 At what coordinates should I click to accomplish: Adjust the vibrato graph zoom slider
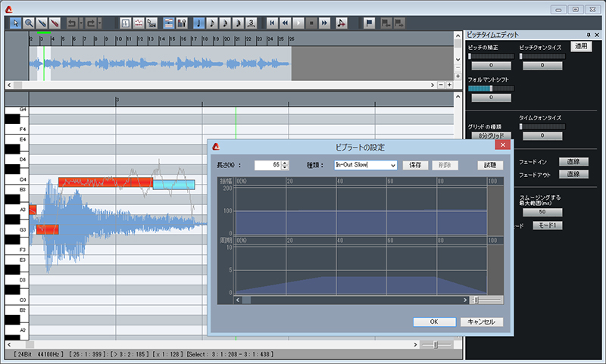(x=487, y=300)
